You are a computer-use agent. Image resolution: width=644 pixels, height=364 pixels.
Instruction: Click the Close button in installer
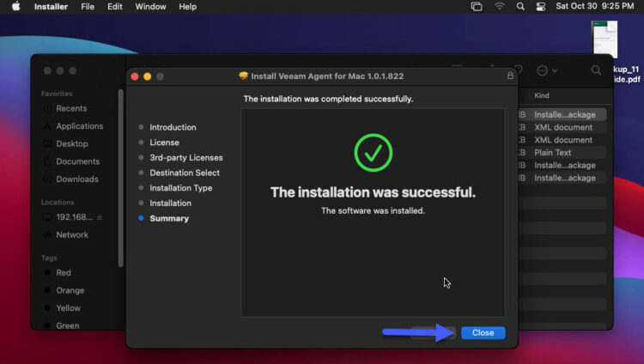(x=483, y=333)
